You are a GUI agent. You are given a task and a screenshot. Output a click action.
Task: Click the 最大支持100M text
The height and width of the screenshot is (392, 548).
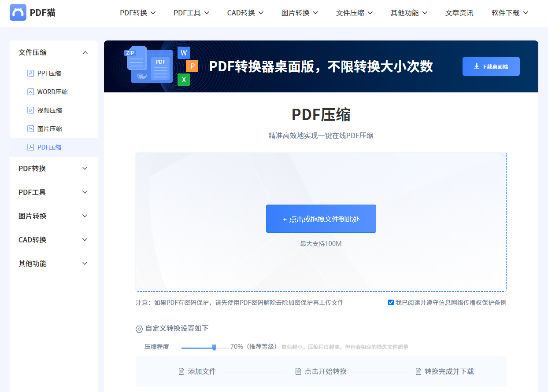click(x=321, y=244)
